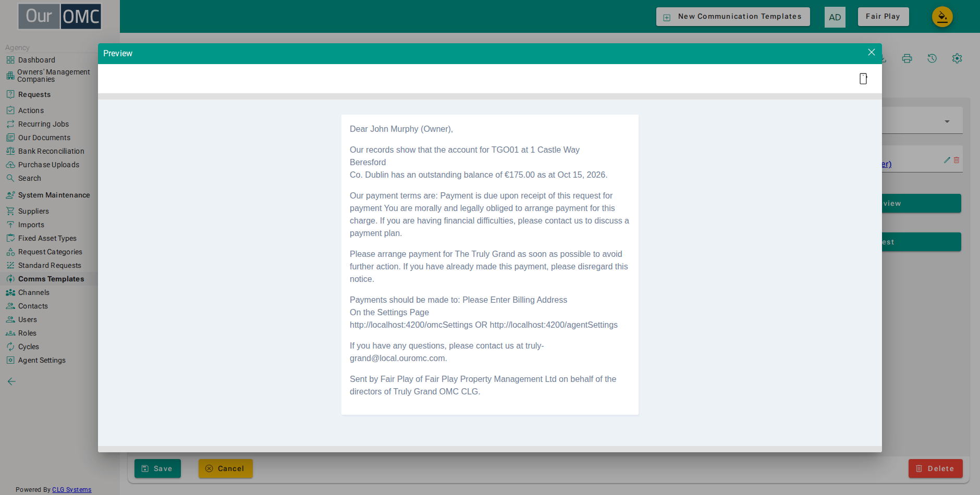Open Roles page
Image resolution: width=980 pixels, height=495 pixels.
pos(27,333)
